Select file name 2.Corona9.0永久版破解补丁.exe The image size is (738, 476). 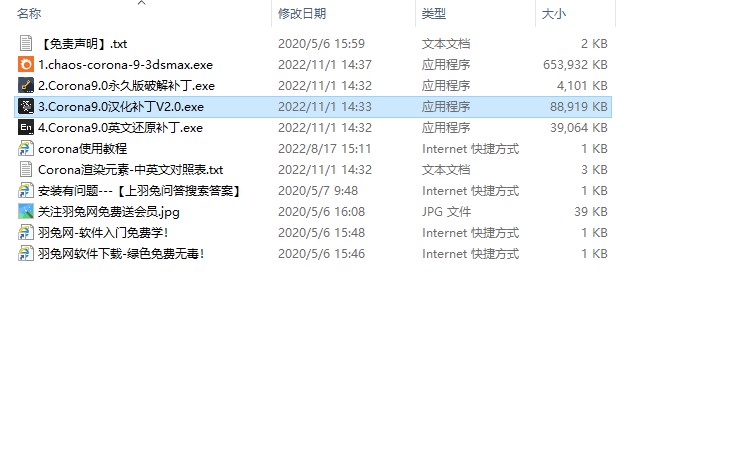tap(127, 86)
